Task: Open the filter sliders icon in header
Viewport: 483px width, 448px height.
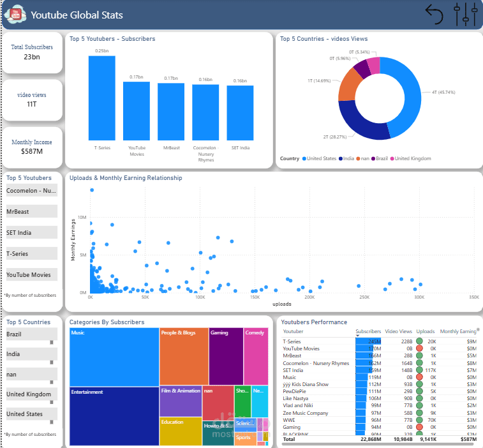Action: [465, 14]
